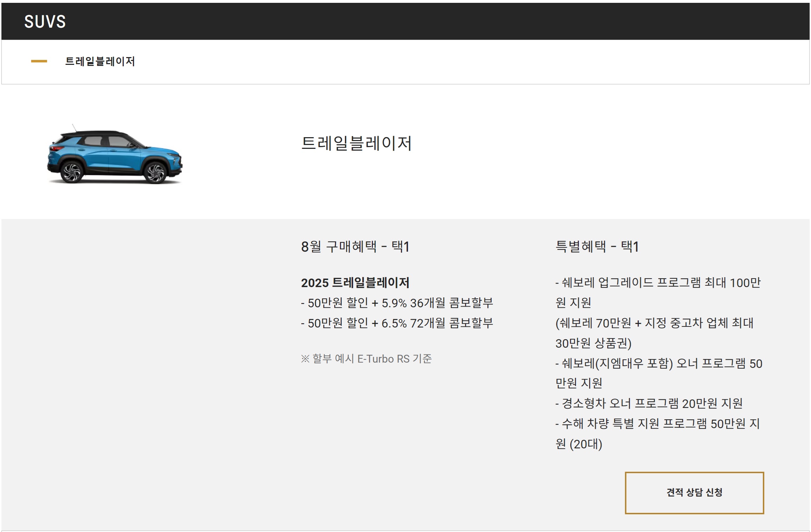The height and width of the screenshot is (532, 811).
Task: Click 쉐보레(지엠대우 포함) 오너 프로그램 line
Action: 659,364
